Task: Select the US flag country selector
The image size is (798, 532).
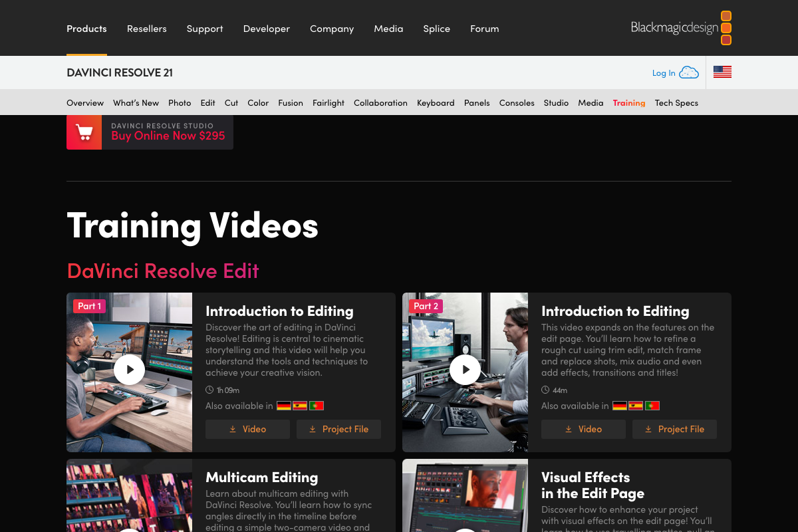Action: tap(722, 72)
